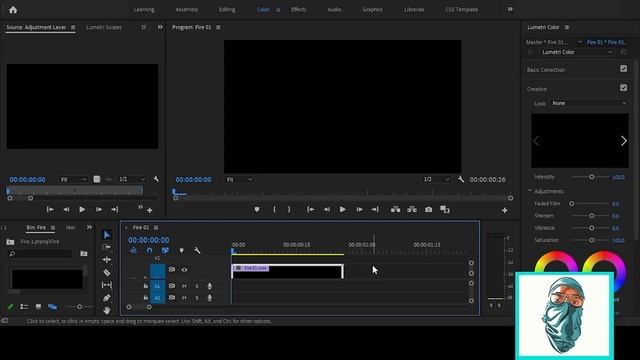
Task: Go to Out point in Program monitor
Action: (x=376, y=209)
